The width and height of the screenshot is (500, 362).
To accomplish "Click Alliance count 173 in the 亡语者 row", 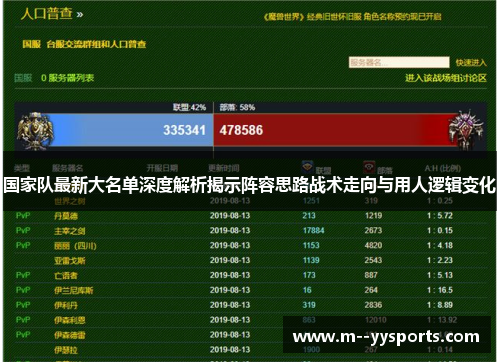I will tap(309, 275).
